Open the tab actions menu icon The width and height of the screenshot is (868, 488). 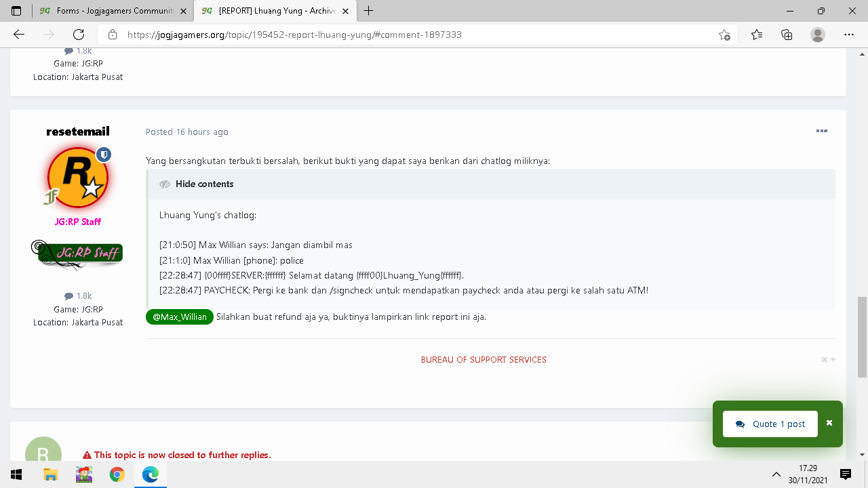point(16,11)
